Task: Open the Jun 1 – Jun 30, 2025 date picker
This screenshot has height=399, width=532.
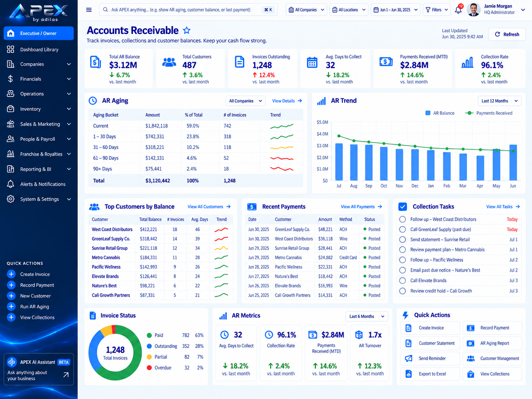Action: (x=396, y=10)
